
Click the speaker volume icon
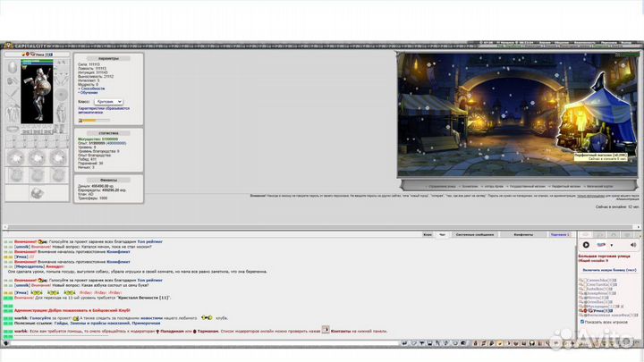(x=631, y=244)
